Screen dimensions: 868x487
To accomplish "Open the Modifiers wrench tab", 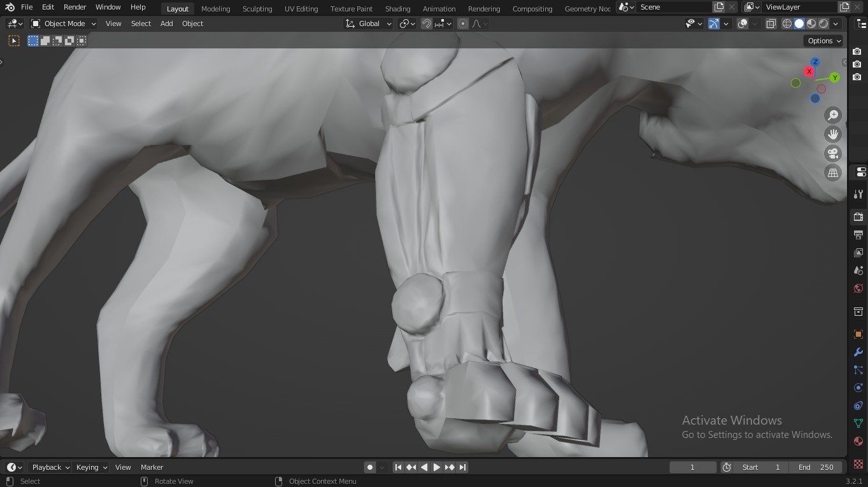I will coord(858,352).
